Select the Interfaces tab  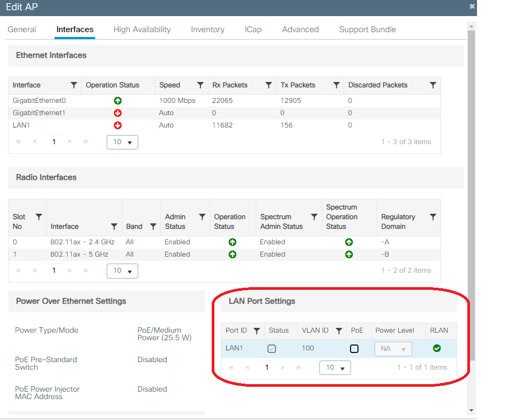click(75, 29)
